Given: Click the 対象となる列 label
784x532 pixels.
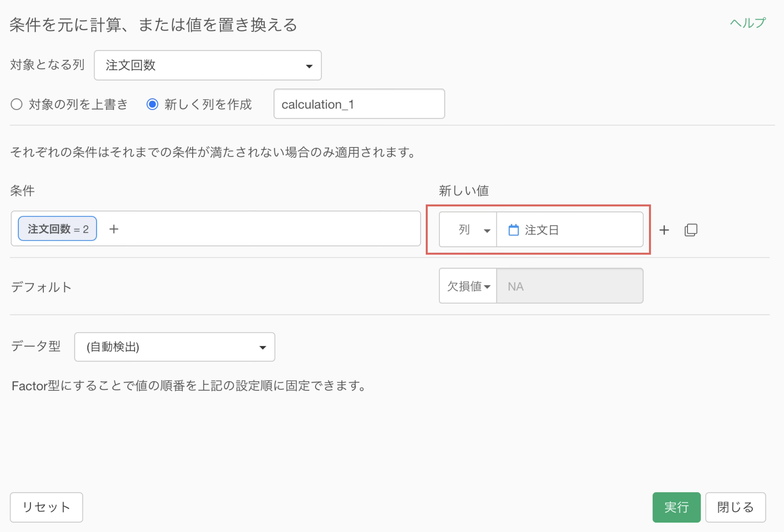Looking at the screenshot, I should point(47,64).
